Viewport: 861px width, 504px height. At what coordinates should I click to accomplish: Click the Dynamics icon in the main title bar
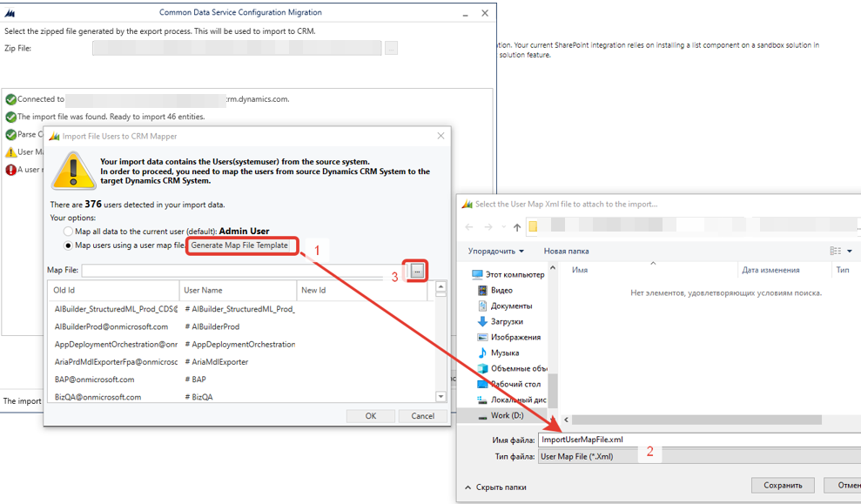point(10,13)
